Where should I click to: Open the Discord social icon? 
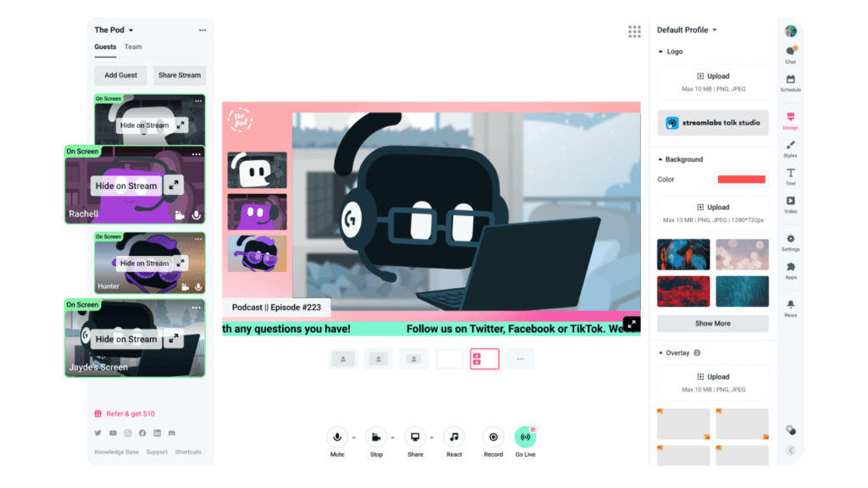(171, 433)
